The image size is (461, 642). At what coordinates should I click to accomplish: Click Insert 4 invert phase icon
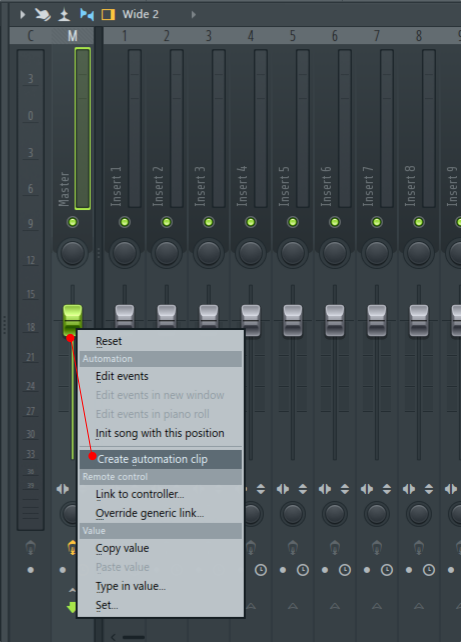coord(261,489)
